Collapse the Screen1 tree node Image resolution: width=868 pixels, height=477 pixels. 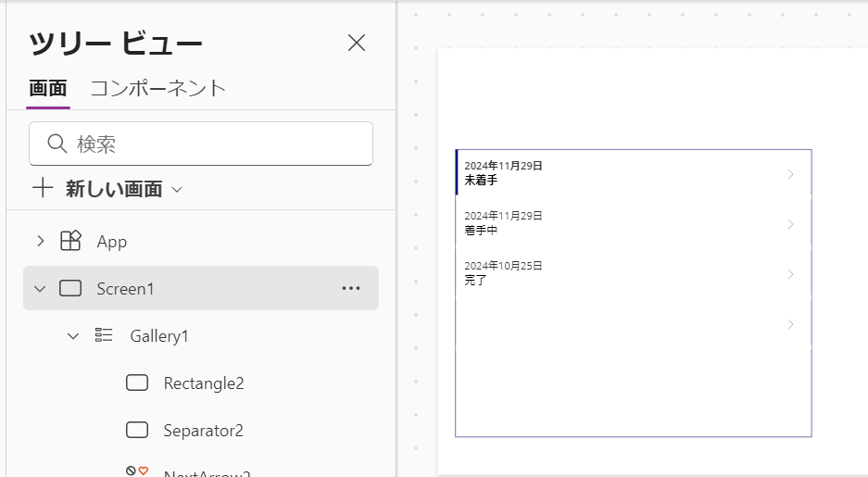pyautogui.click(x=40, y=288)
